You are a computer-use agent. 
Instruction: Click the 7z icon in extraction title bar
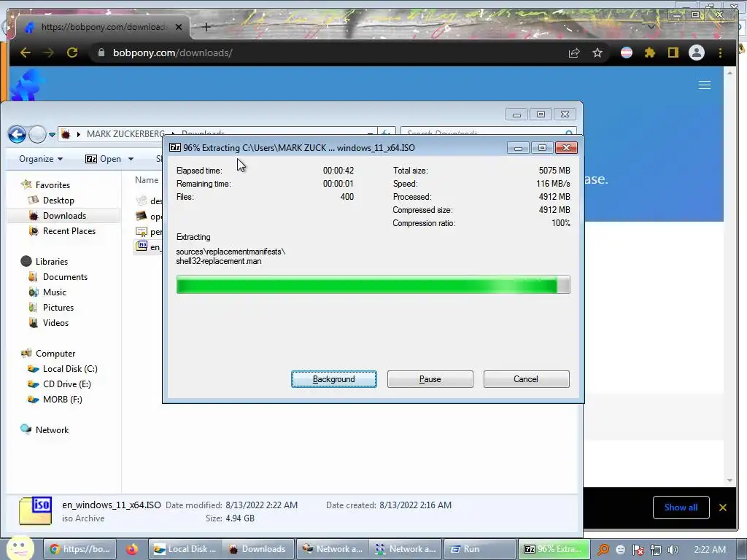coord(175,147)
